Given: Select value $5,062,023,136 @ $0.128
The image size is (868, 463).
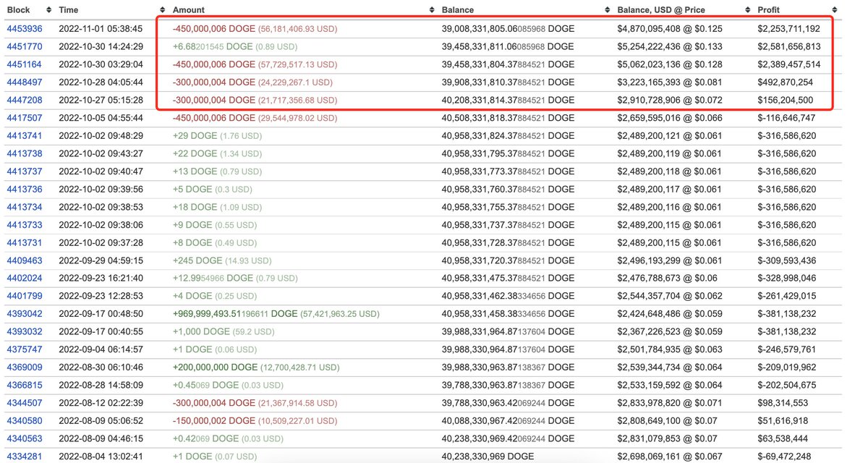Looking at the screenshot, I should click(669, 64).
